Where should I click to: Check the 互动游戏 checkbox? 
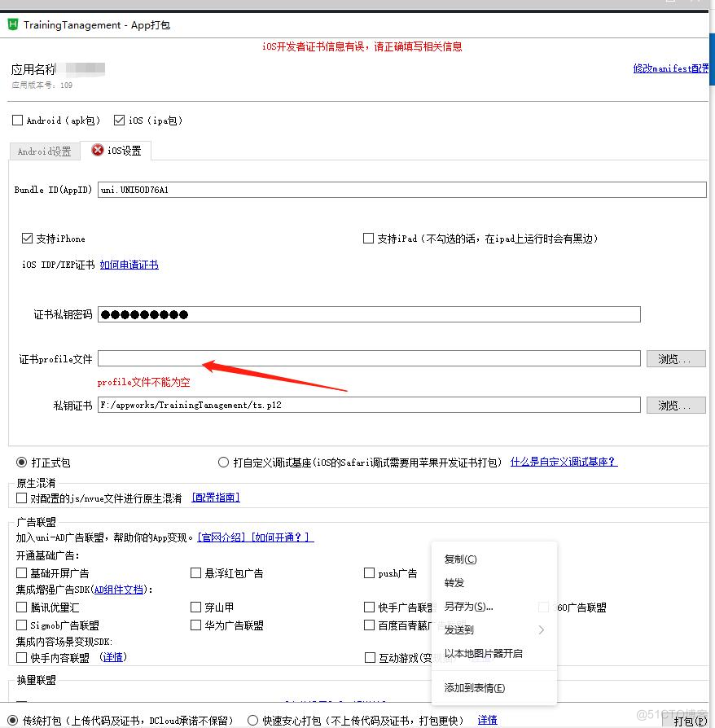(370, 657)
